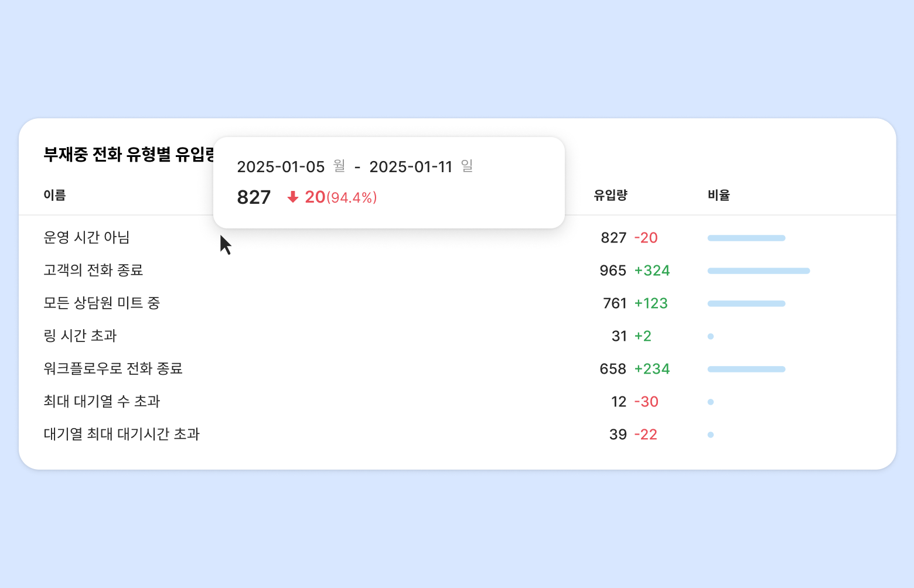This screenshot has height=588, width=914.
Task: Click the 2025-01-05 start date in tooltip
Action: coord(281,167)
